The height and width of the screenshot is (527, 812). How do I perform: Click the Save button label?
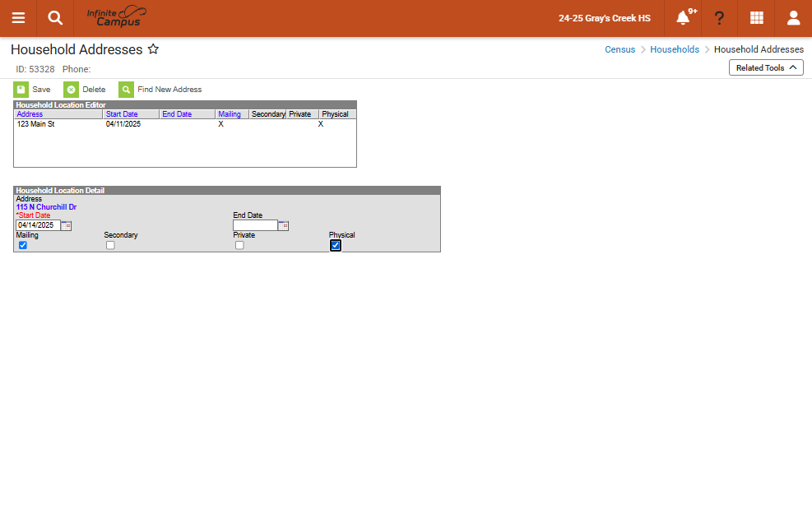click(x=41, y=90)
